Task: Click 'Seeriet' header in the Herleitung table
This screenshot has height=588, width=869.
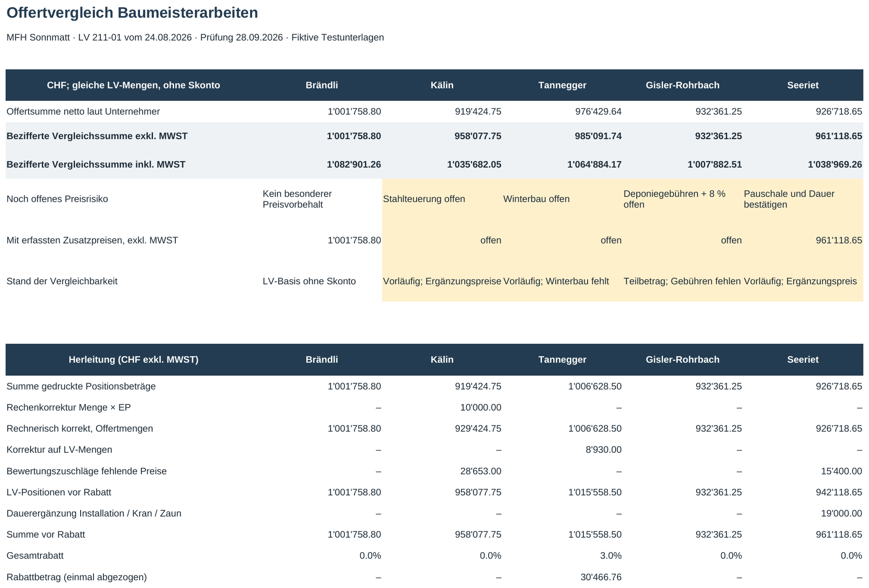Action: tap(803, 360)
